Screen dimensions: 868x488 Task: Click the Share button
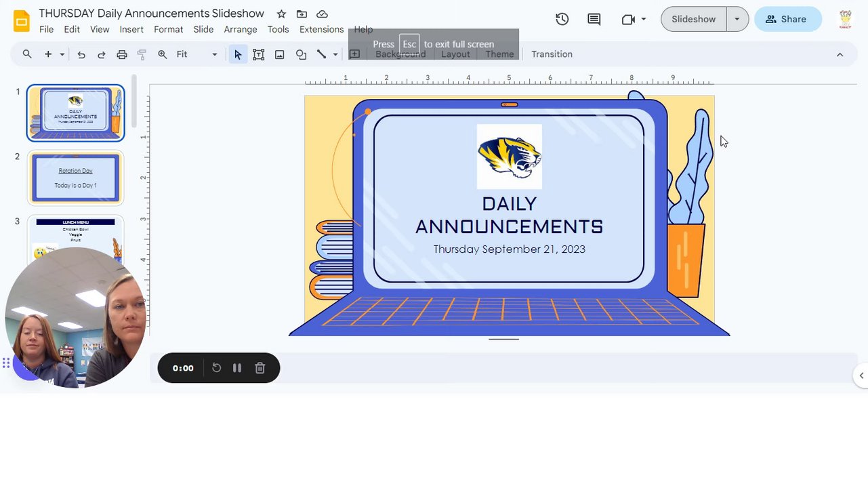click(x=787, y=19)
